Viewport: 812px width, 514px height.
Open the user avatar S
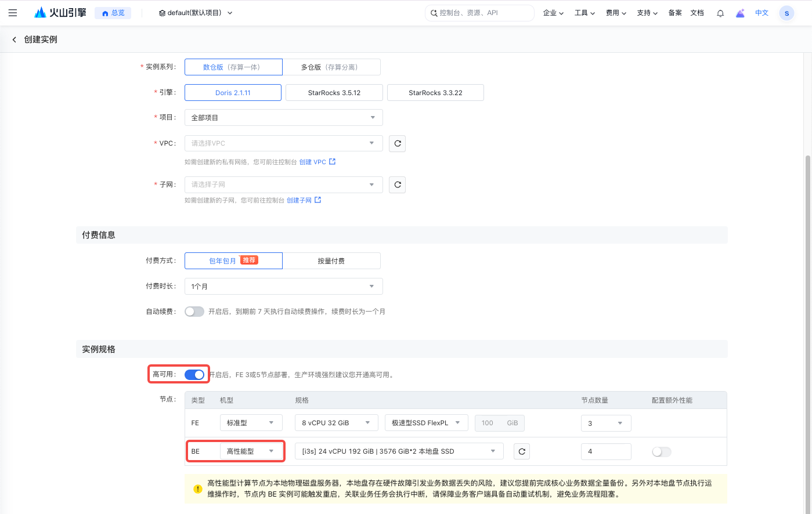tap(786, 13)
